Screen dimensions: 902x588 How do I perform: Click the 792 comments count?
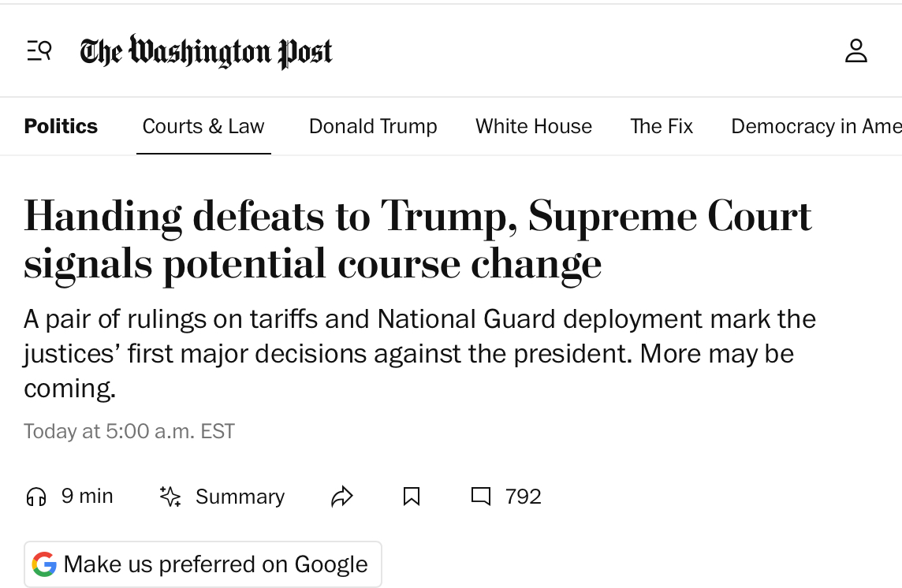coord(524,497)
